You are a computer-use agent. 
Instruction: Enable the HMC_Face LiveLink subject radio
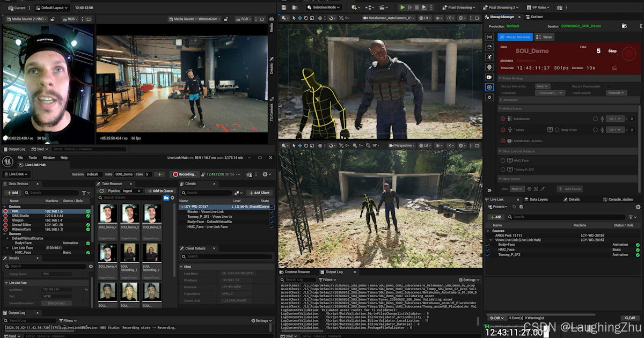[x=503, y=160]
